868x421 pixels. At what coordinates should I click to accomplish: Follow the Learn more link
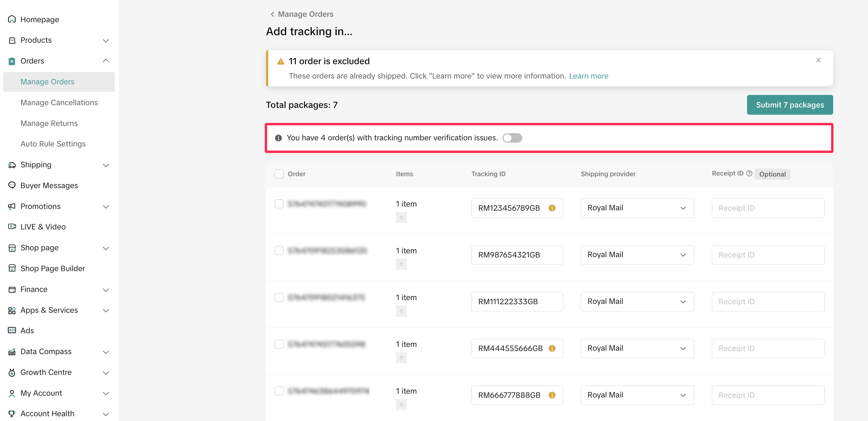point(589,76)
